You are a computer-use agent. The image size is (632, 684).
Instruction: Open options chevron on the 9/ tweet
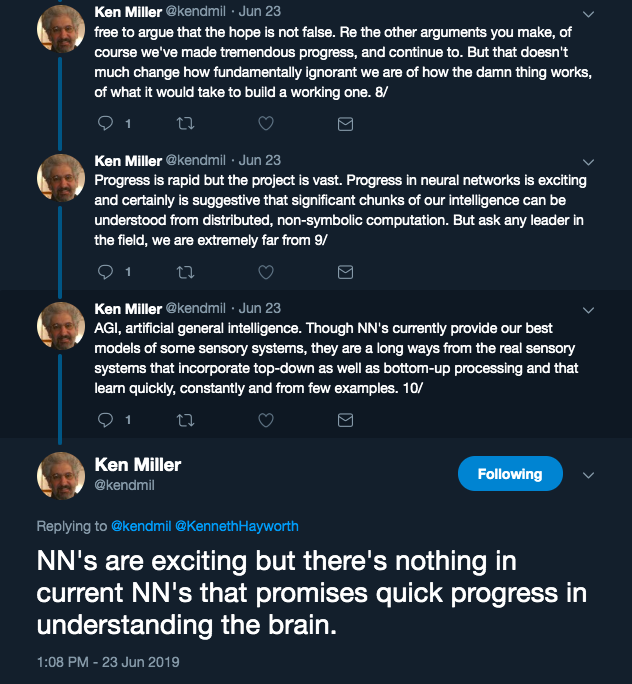tap(588, 162)
